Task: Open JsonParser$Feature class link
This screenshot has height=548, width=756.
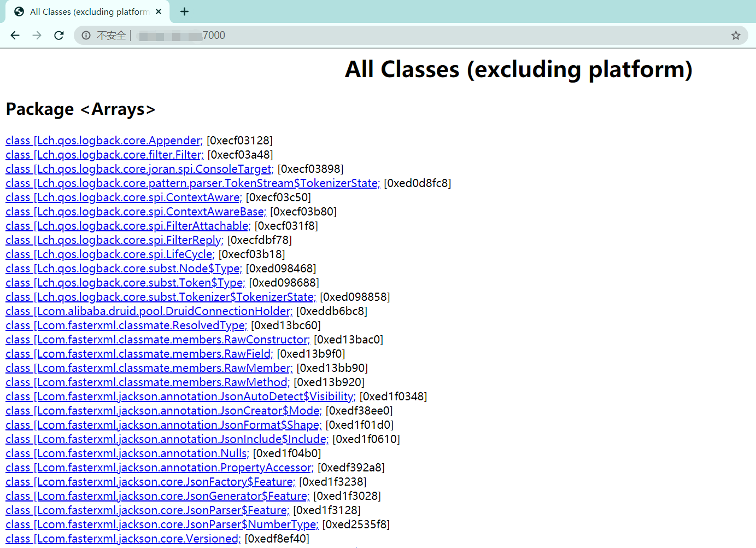Action: click(148, 510)
